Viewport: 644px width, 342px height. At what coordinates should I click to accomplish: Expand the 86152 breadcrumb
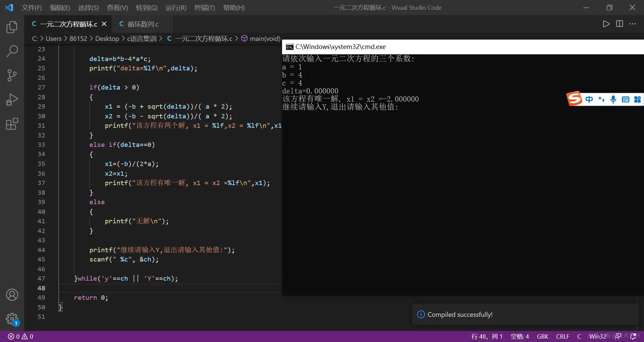click(78, 39)
